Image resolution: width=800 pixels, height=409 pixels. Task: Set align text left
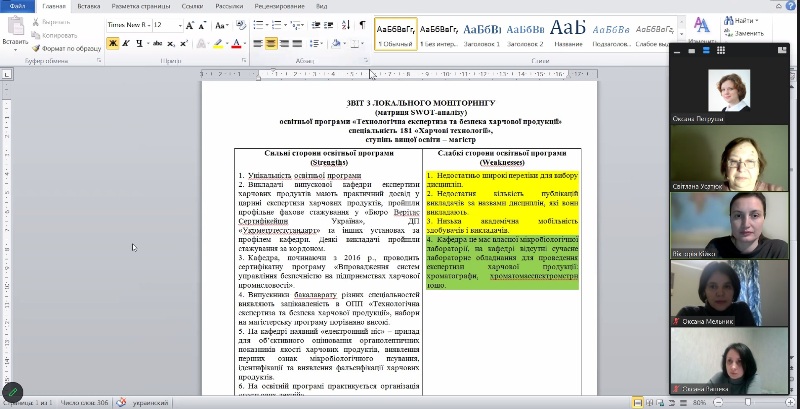click(x=258, y=44)
